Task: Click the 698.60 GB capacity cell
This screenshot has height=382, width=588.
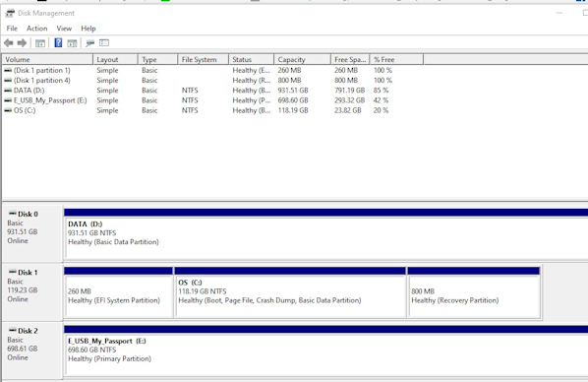Action: 293,100
